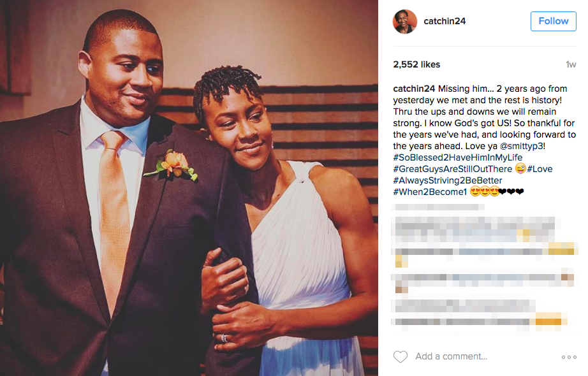588x376 pixels.
Task: Open the catchin24 username in header
Action: tap(445, 21)
